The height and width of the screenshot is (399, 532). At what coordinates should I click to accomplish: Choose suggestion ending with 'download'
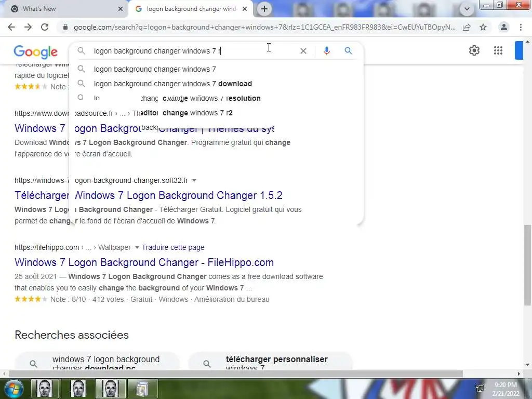point(216,84)
